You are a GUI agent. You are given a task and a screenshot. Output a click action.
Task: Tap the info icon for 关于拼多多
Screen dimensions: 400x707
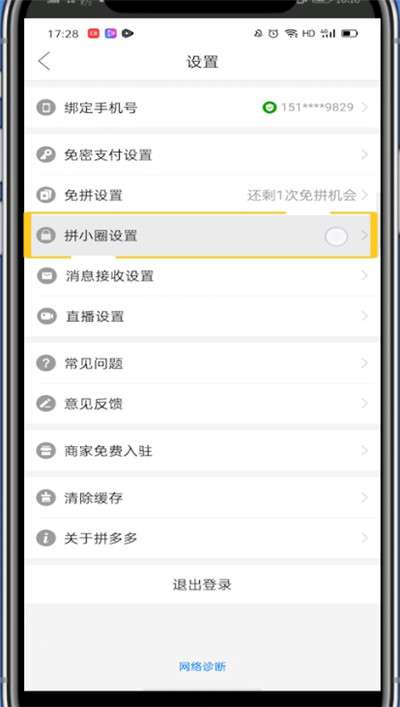[46, 538]
